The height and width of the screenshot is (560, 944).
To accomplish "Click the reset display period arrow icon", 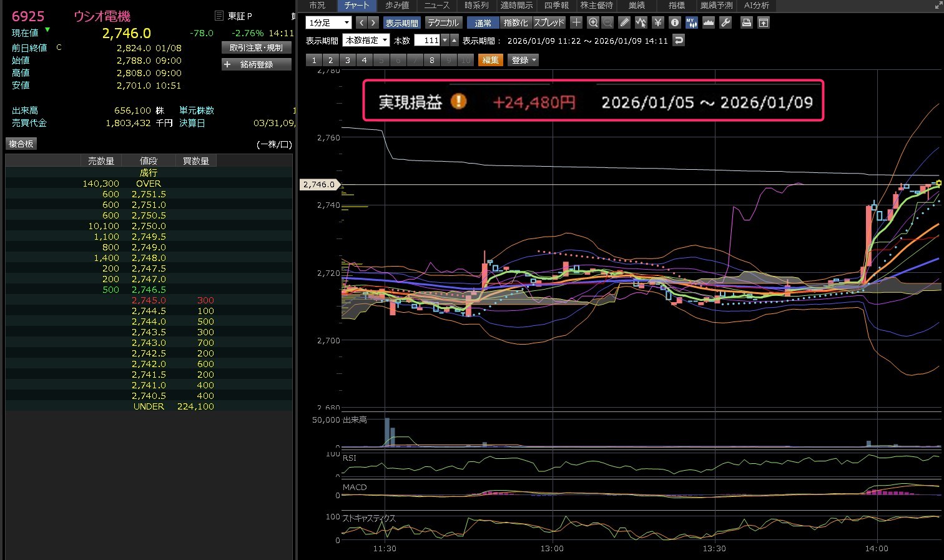I will tap(679, 41).
